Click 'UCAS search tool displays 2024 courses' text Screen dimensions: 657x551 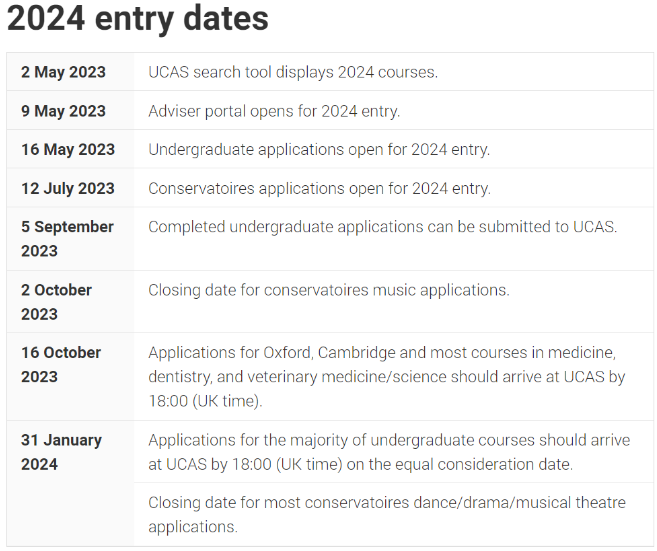tap(293, 72)
